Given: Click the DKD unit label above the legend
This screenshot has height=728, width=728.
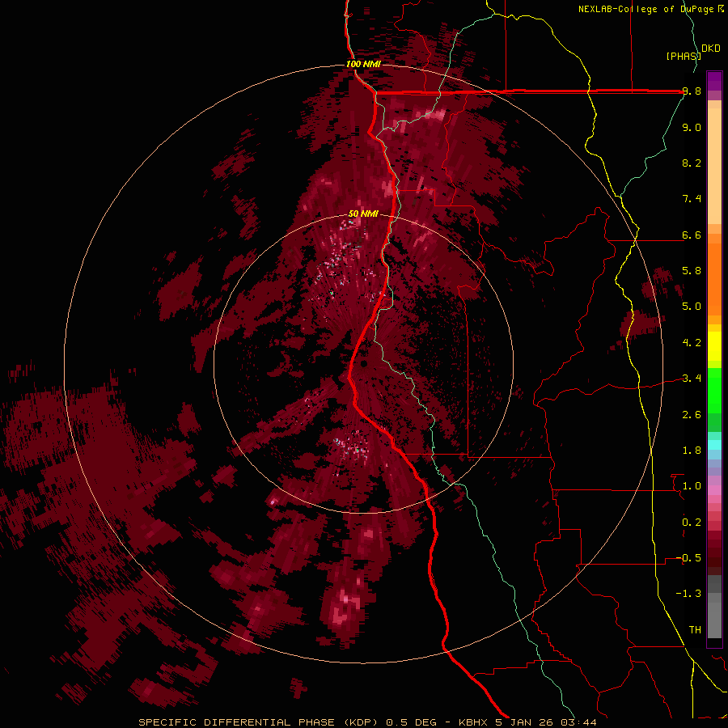Looking at the screenshot, I should [710, 49].
